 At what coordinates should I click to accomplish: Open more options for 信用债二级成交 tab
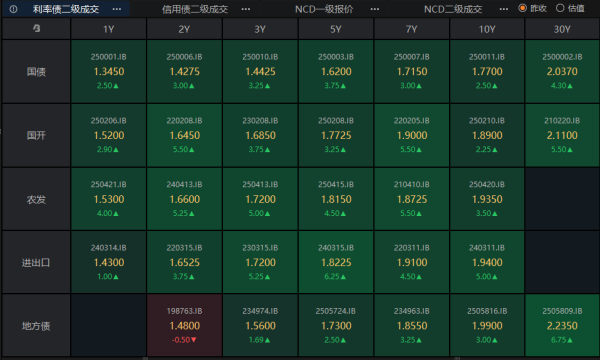pos(246,9)
